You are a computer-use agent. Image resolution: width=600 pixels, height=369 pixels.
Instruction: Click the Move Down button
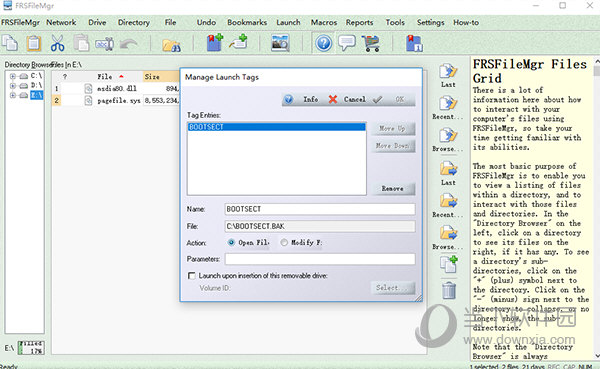click(393, 146)
